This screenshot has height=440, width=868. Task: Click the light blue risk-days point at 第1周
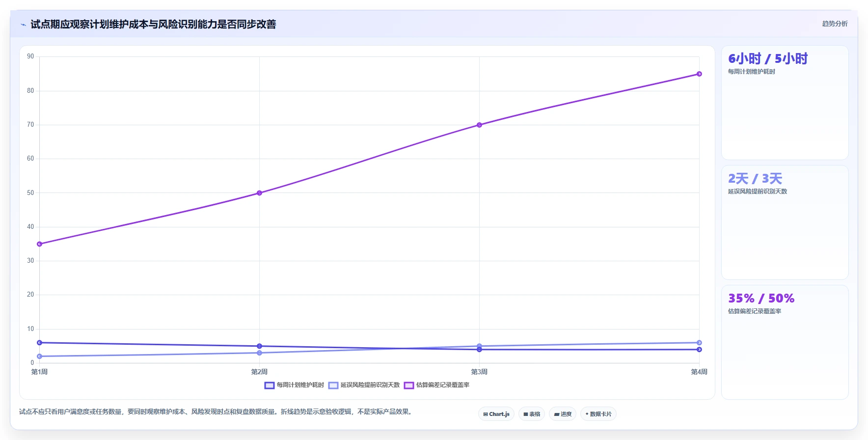(40, 357)
